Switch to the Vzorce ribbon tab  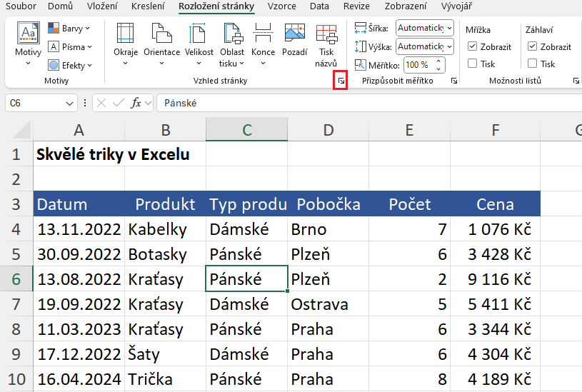click(x=281, y=6)
